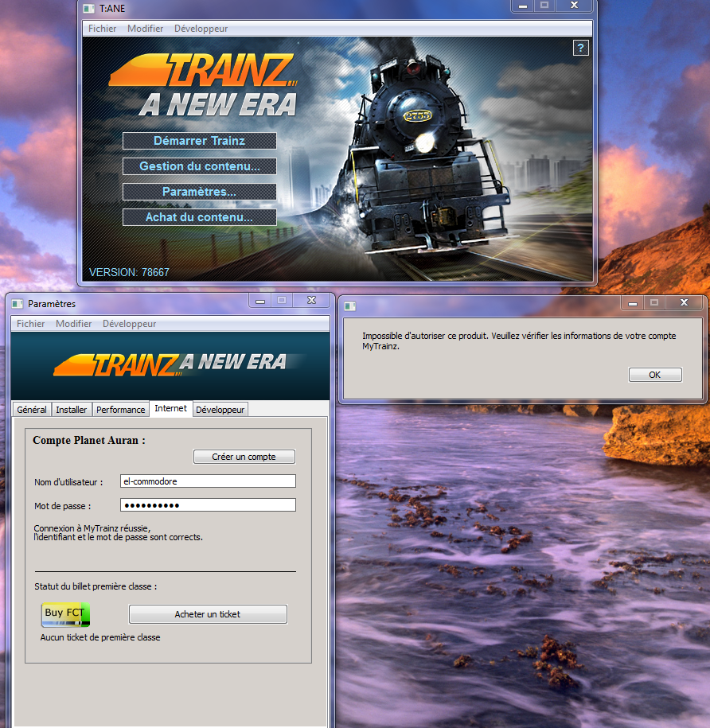Image resolution: width=710 pixels, height=728 pixels.
Task: Click Connexion à MyTrainz réussie message
Action: [118, 532]
